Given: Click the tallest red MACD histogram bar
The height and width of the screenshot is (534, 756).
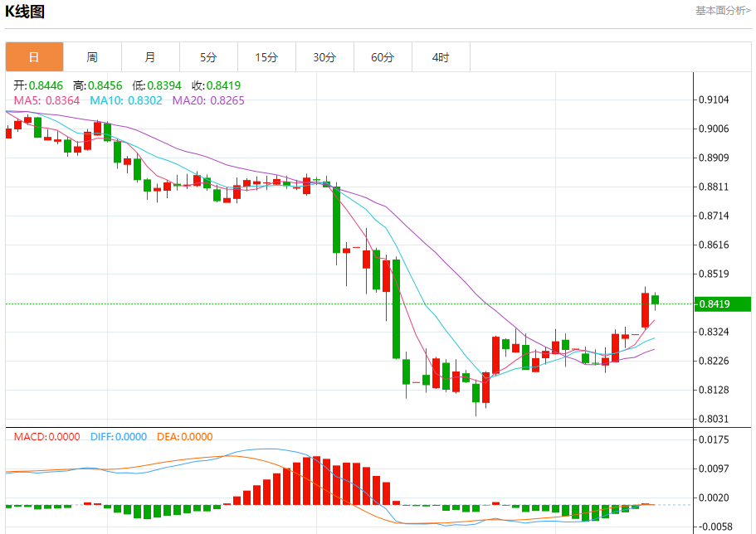Looking at the screenshot, I should [x=317, y=480].
